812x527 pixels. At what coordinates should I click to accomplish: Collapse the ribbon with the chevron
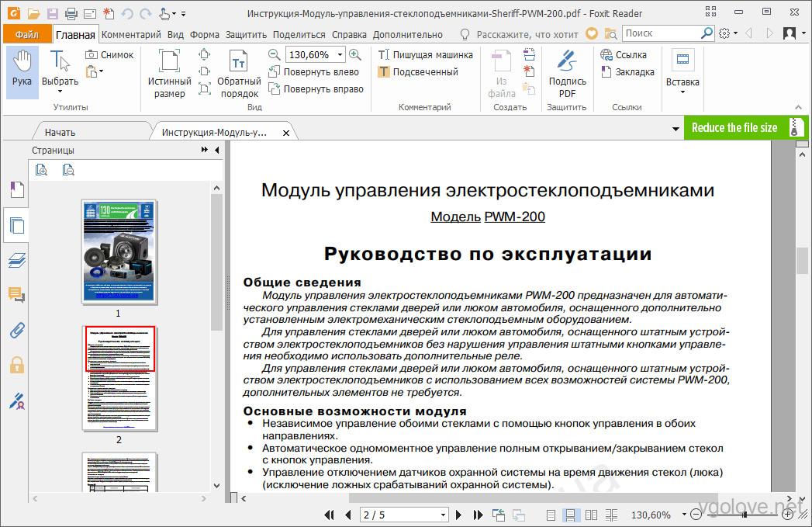(798, 107)
